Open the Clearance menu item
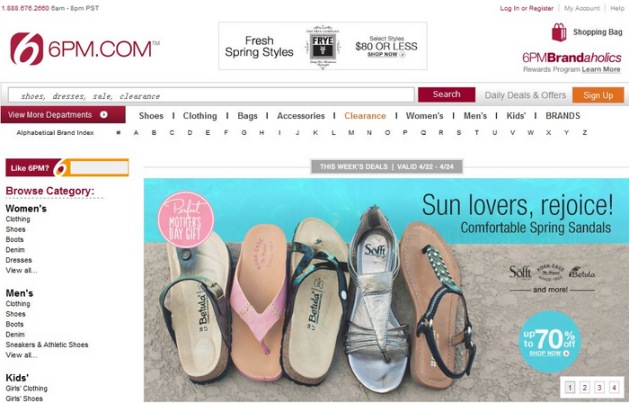The height and width of the screenshot is (403, 629). pyautogui.click(x=365, y=116)
